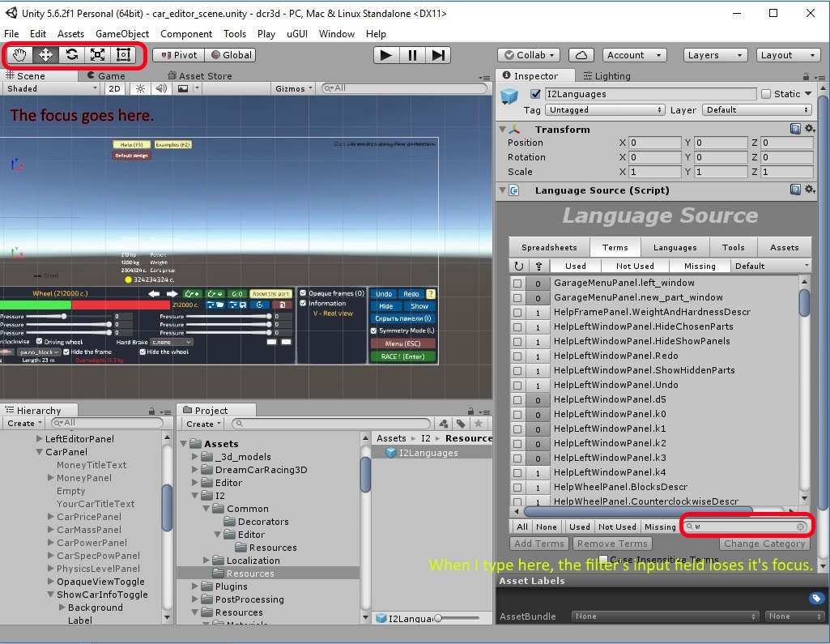
Task: Open Language Source help icon
Action: (795, 190)
